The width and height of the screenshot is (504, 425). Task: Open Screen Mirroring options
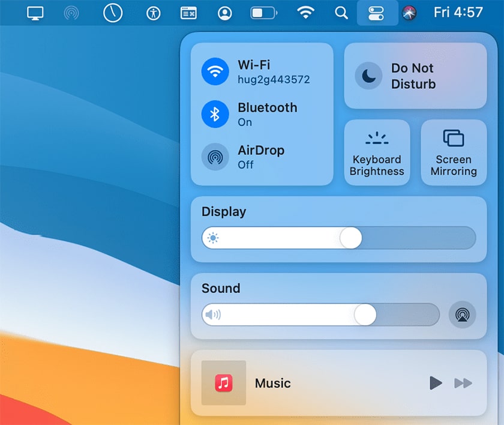(454, 152)
